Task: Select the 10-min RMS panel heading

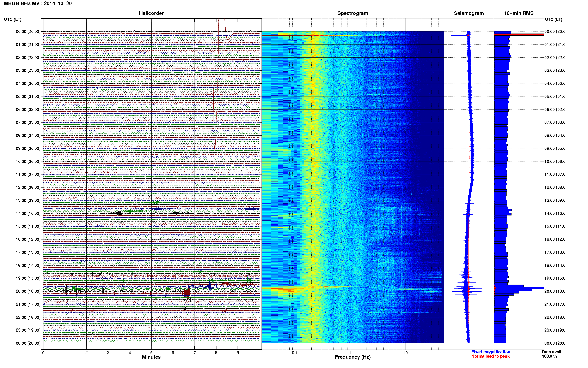Action: click(x=519, y=13)
